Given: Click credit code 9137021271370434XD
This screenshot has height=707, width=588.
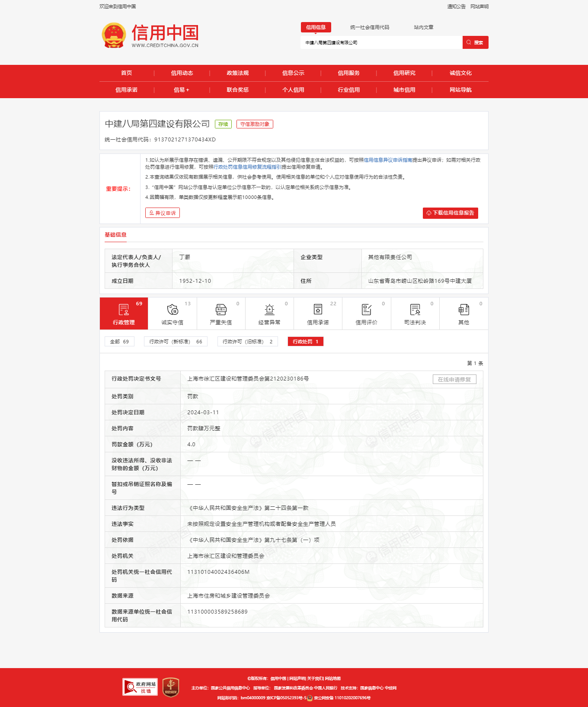Looking at the screenshot, I should tap(185, 140).
